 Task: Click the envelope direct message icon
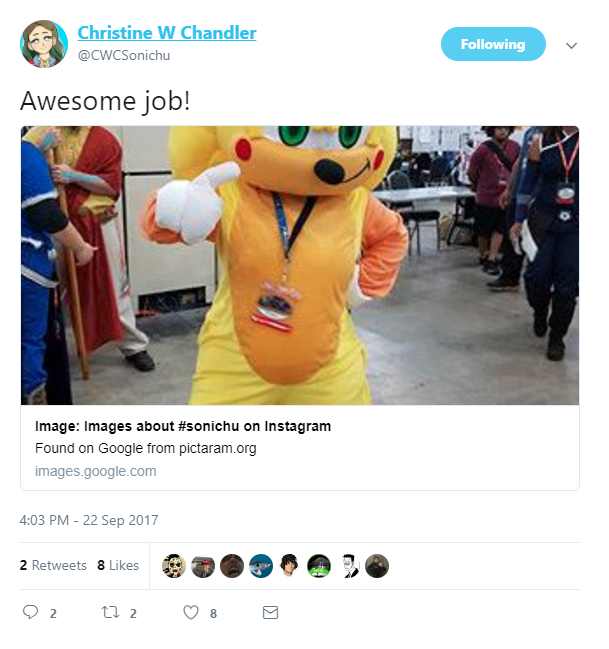point(270,613)
